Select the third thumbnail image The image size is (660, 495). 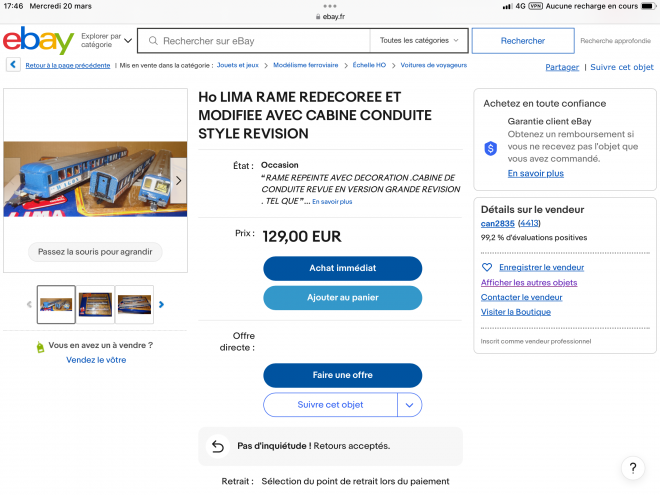coord(134,304)
